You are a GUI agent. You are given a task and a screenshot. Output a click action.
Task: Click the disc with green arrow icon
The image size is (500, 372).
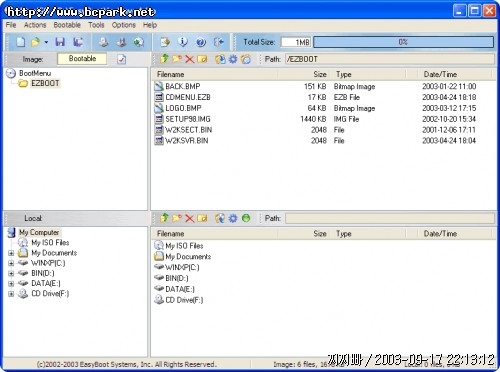139,42
